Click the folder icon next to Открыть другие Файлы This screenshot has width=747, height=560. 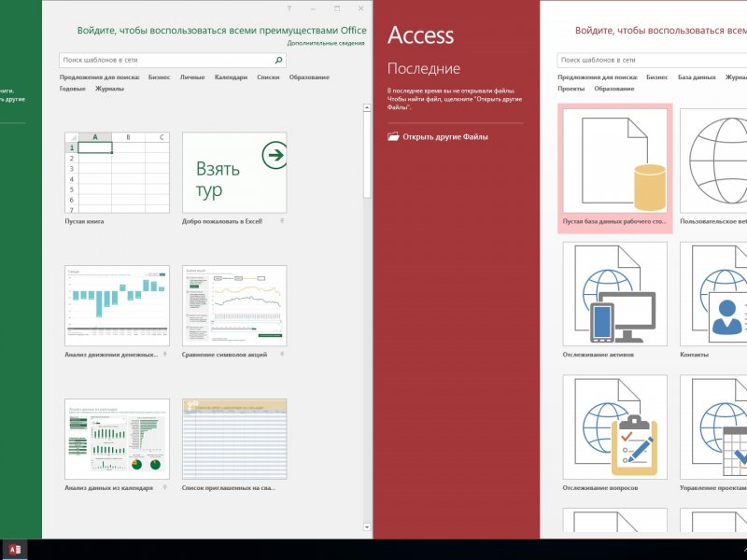click(x=393, y=136)
